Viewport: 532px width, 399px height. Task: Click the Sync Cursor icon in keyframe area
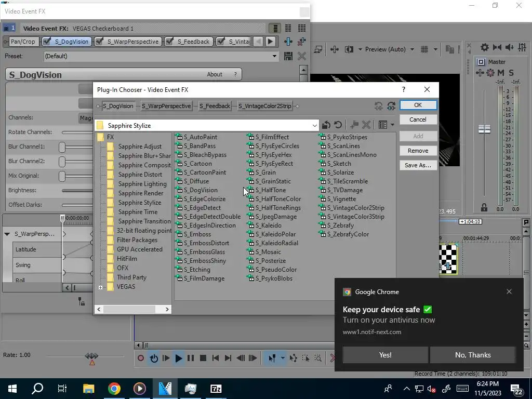coord(82,301)
